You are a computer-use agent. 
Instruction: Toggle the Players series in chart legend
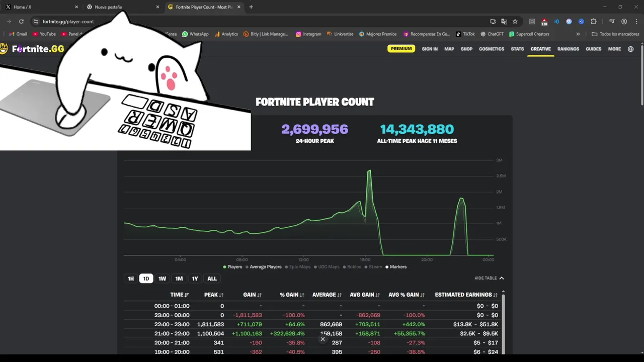click(x=232, y=267)
